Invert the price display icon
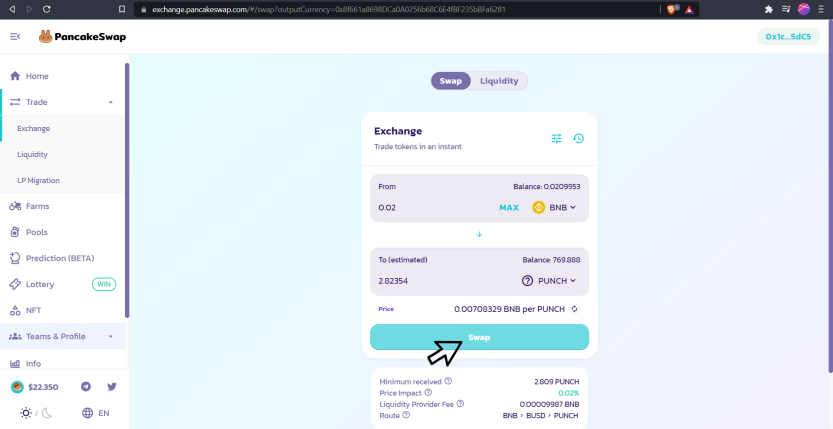 click(574, 309)
